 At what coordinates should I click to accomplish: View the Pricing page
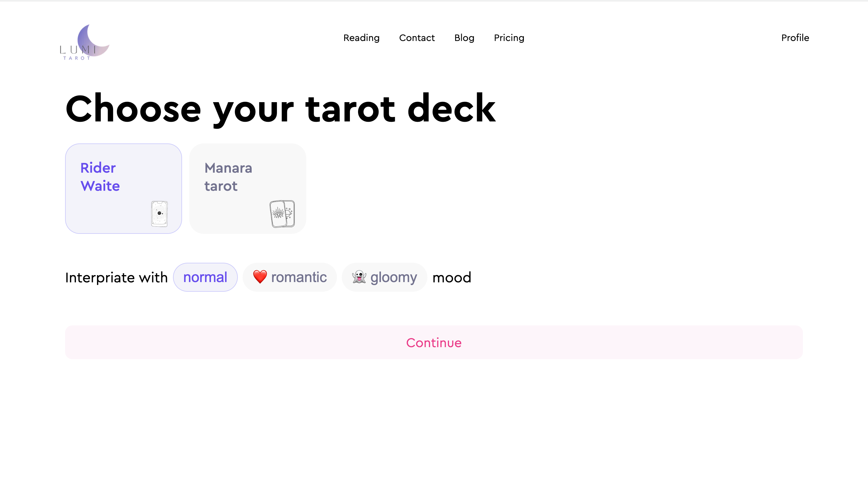509,38
